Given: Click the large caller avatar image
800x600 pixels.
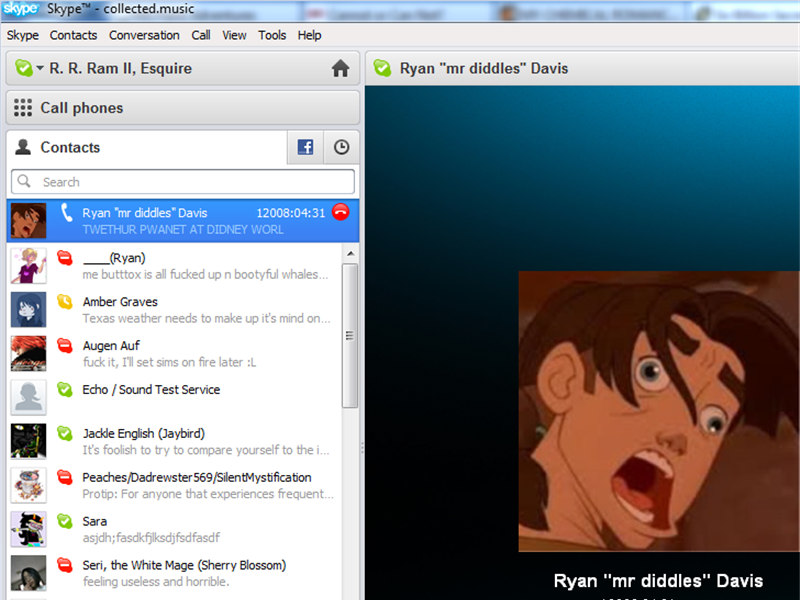Looking at the screenshot, I should click(x=659, y=411).
